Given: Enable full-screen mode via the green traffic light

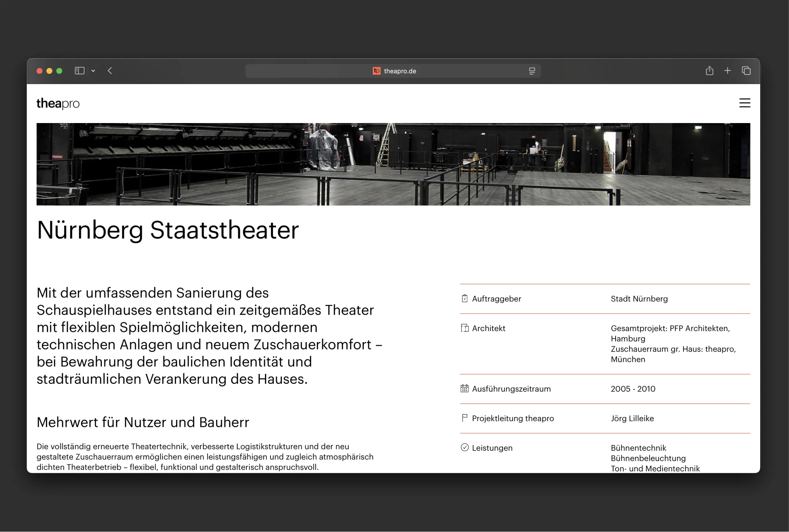Looking at the screenshot, I should click(60, 70).
